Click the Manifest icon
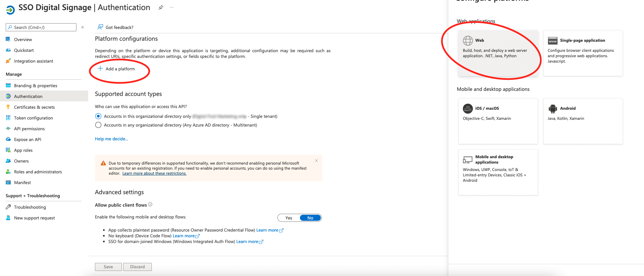This screenshot has width=644, height=276. point(8,182)
